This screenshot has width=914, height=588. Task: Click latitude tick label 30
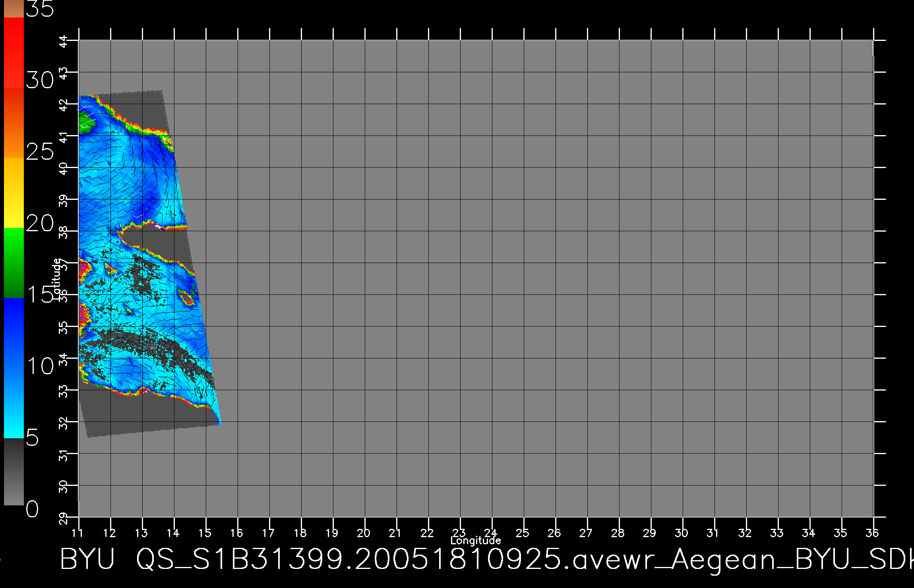point(64,487)
